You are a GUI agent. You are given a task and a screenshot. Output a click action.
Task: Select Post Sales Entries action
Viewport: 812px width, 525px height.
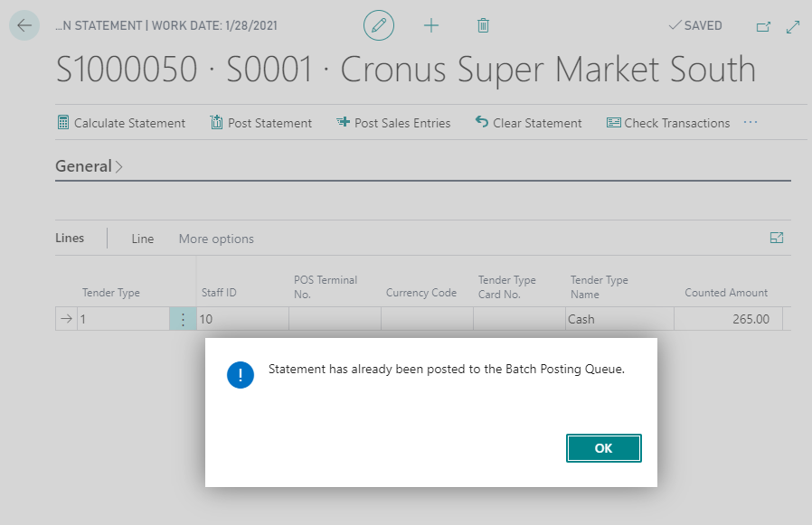coord(393,123)
